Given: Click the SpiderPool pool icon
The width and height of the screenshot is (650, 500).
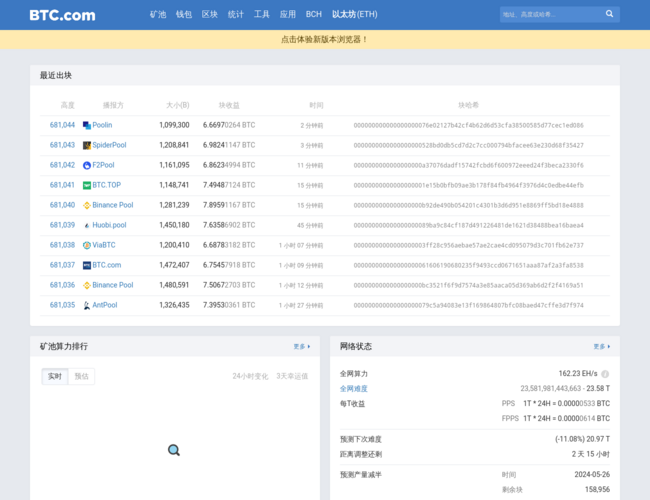Looking at the screenshot, I should [x=87, y=145].
